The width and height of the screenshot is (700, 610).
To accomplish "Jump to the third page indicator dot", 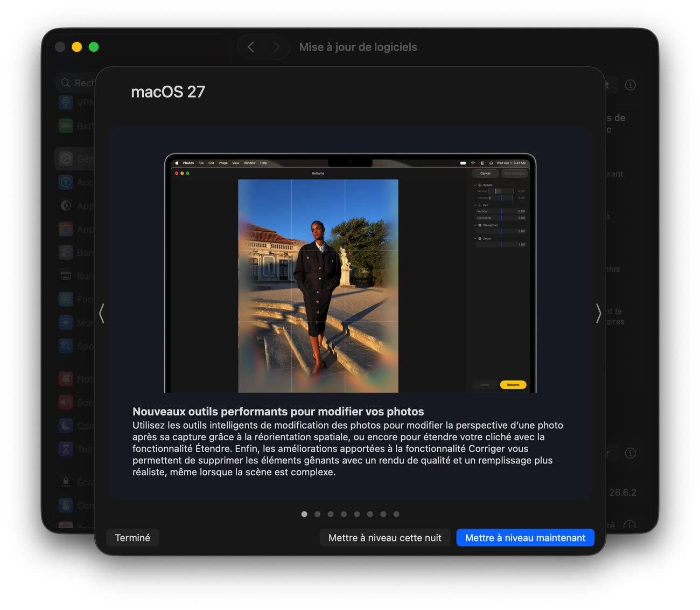I will point(331,514).
